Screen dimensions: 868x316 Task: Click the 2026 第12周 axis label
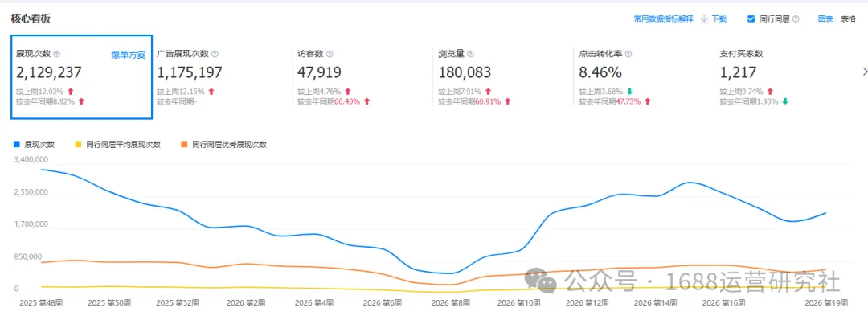[x=588, y=302]
